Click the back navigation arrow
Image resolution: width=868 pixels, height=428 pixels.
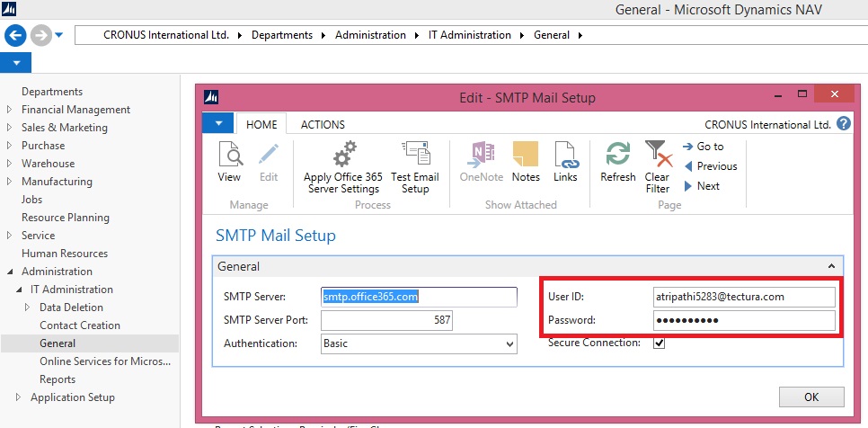(x=15, y=36)
